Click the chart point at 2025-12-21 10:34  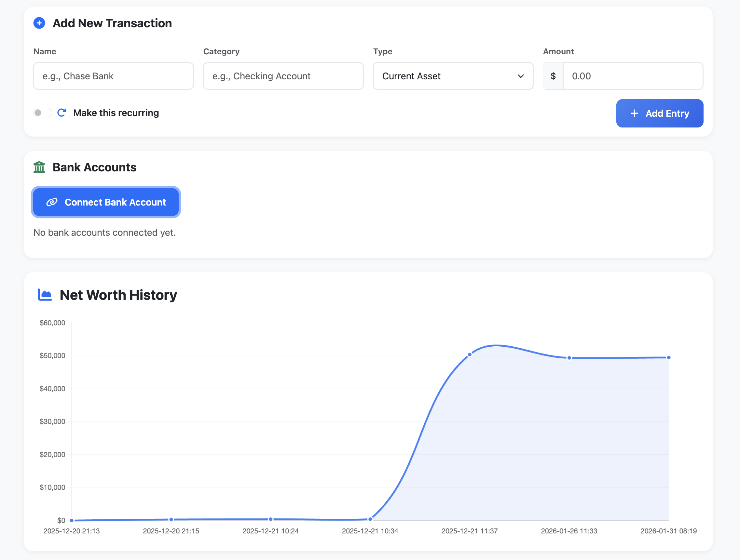[x=370, y=519]
